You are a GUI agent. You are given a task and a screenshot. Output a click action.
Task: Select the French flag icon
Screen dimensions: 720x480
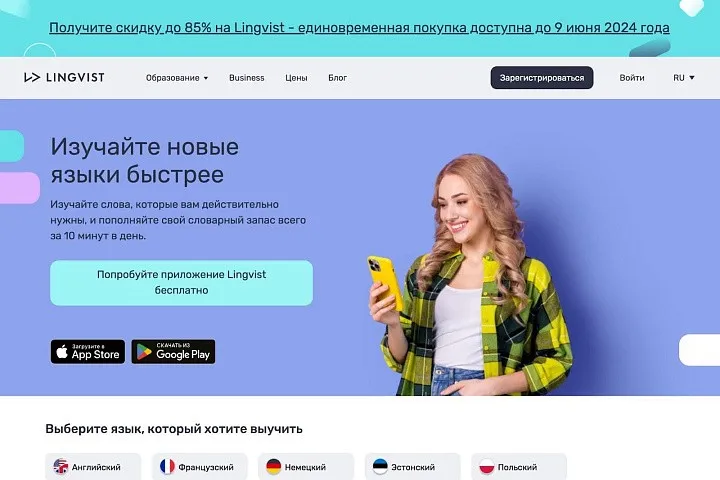click(167, 467)
